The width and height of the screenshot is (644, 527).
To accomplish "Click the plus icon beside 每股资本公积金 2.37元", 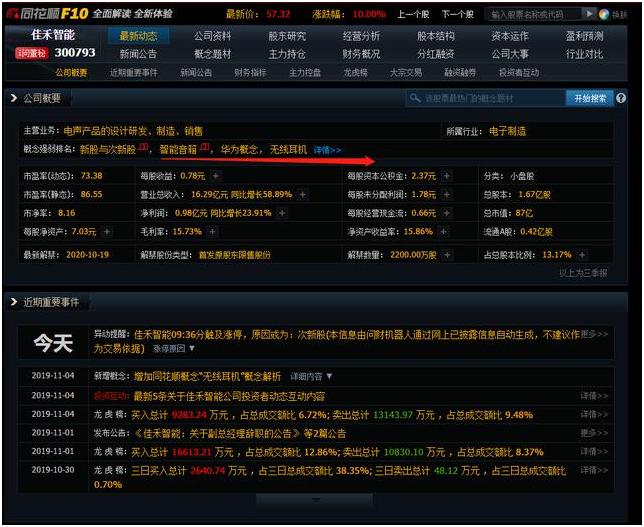I will (x=446, y=176).
